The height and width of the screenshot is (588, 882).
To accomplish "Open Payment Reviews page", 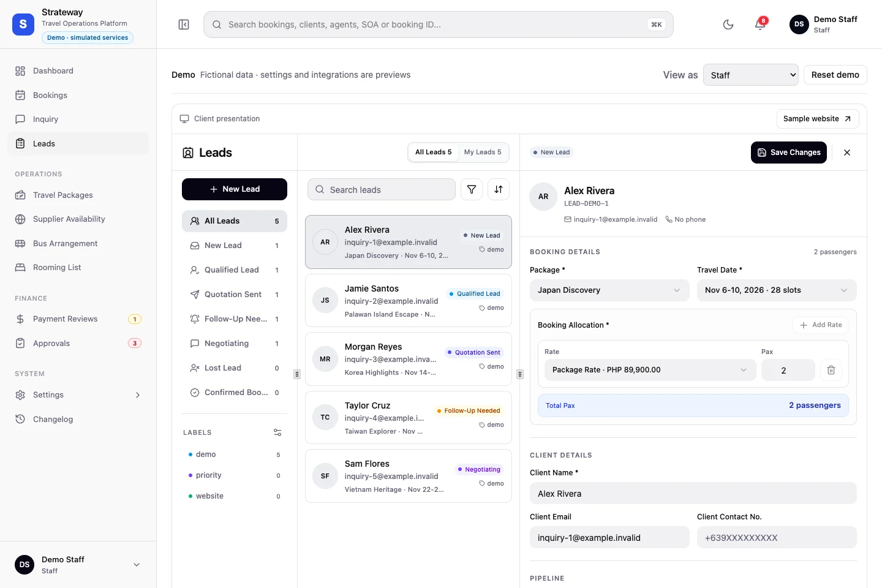I will point(78,319).
